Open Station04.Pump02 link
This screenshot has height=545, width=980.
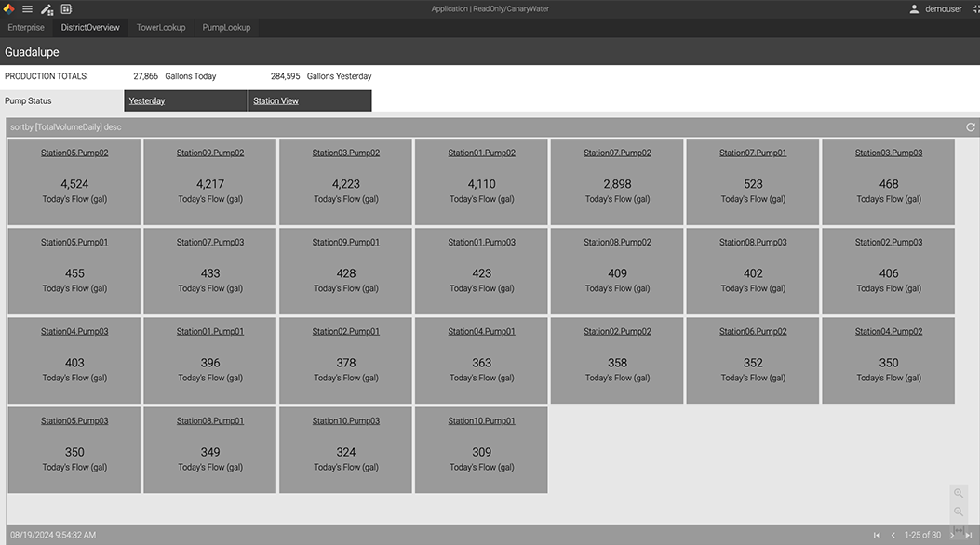coord(889,331)
